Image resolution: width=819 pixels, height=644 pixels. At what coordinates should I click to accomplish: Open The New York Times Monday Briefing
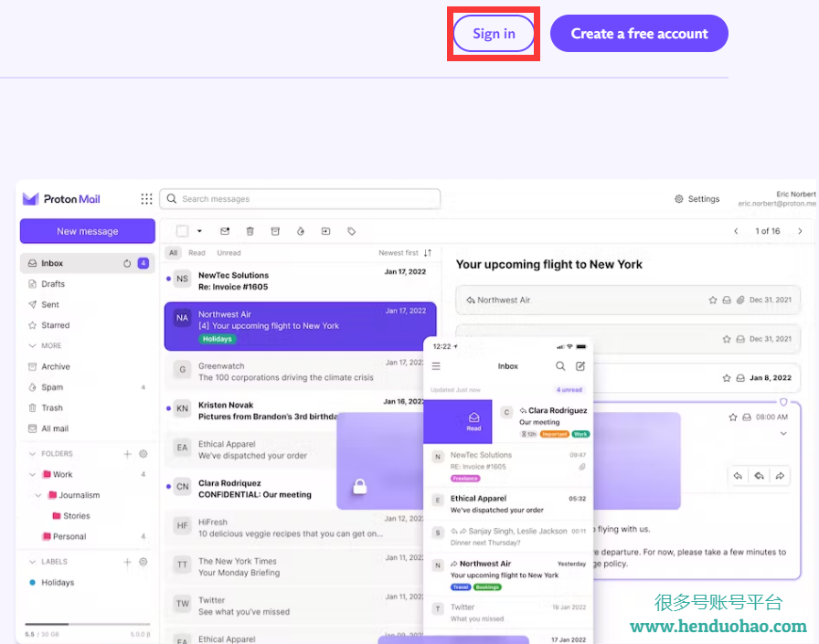[x=295, y=566]
